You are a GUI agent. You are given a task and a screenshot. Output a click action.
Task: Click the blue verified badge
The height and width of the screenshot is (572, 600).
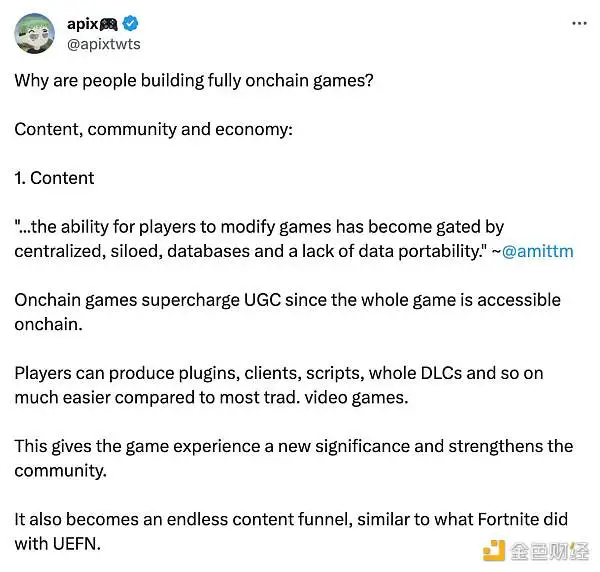coord(130,24)
